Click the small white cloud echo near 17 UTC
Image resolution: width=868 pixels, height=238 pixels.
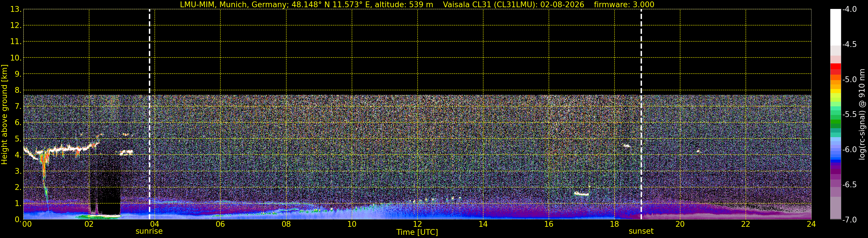582,194
